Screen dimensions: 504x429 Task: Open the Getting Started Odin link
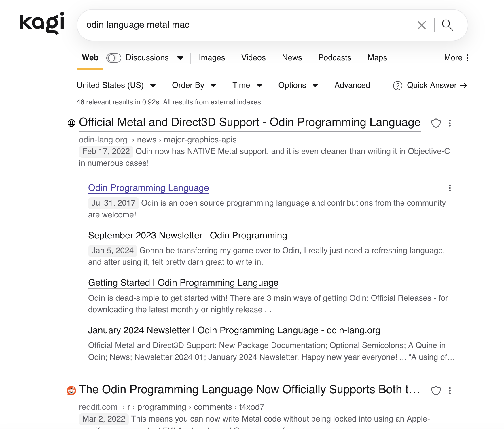(183, 283)
